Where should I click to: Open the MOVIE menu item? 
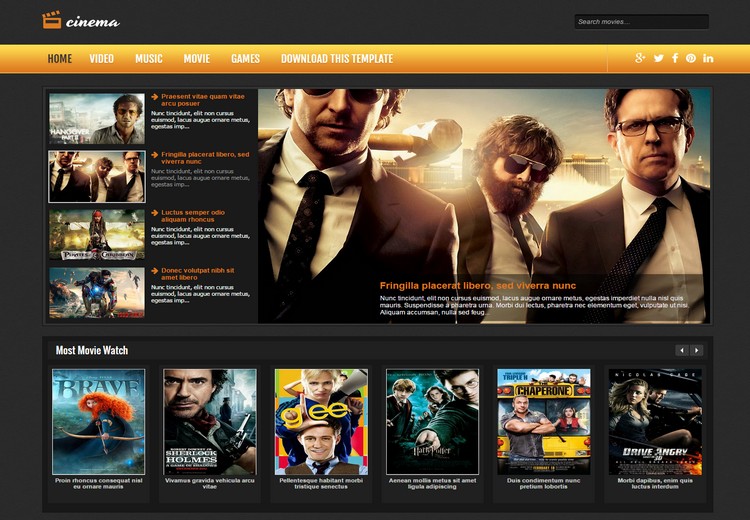[197, 59]
